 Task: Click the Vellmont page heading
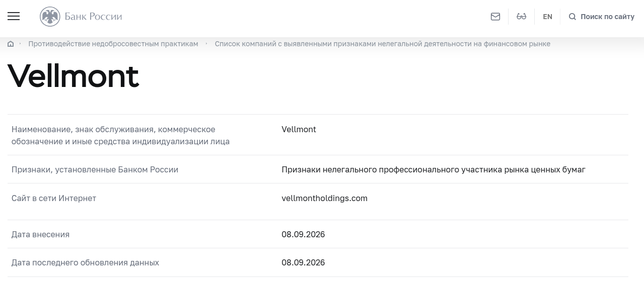click(x=73, y=76)
